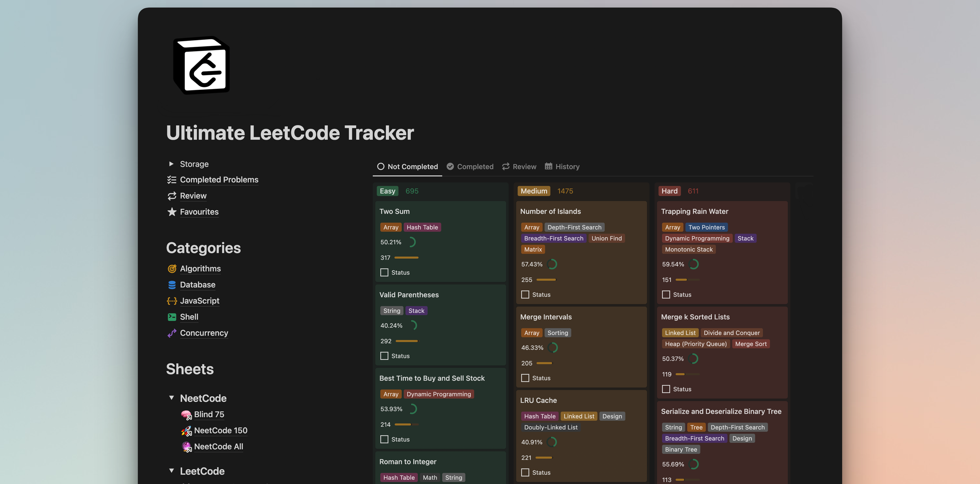The width and height of the screenshot is (980, 484).
Task: Click the LeetCode page logo icon
Action: [201, 65]
